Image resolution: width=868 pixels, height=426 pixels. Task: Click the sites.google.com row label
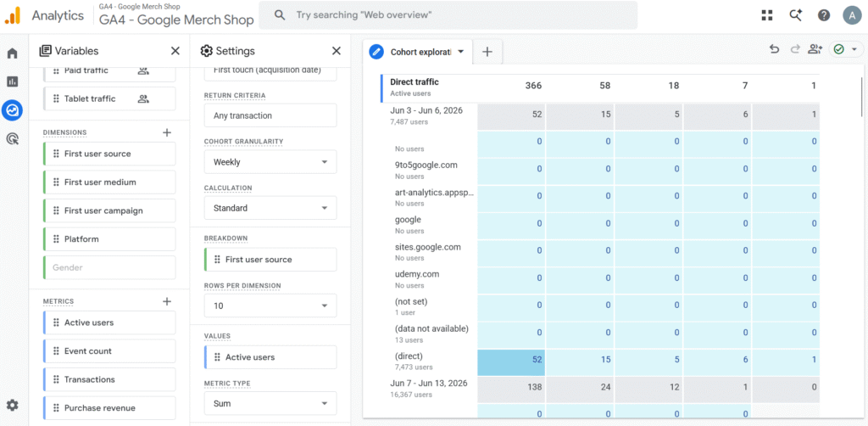click(x=428, y=247)
